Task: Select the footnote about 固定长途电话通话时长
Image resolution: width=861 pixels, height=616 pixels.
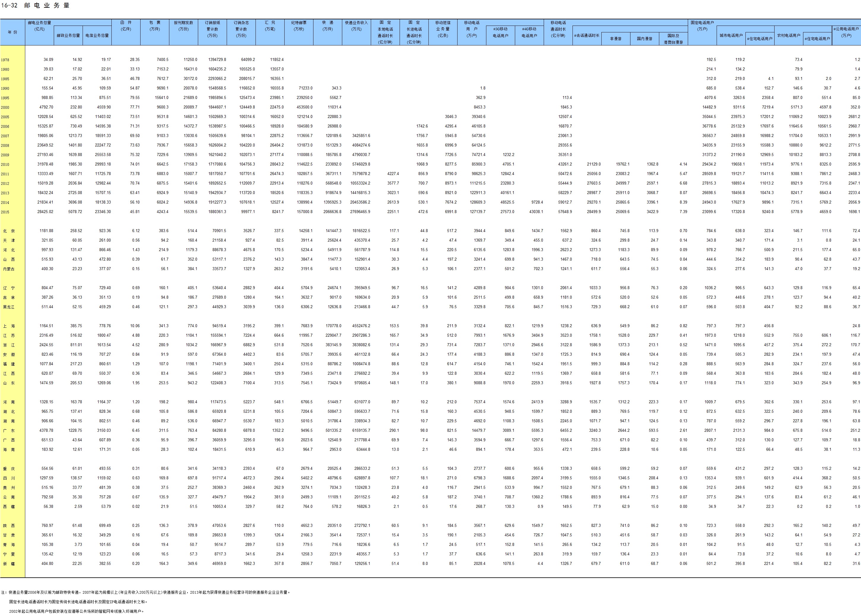Action: coord(78,601)
